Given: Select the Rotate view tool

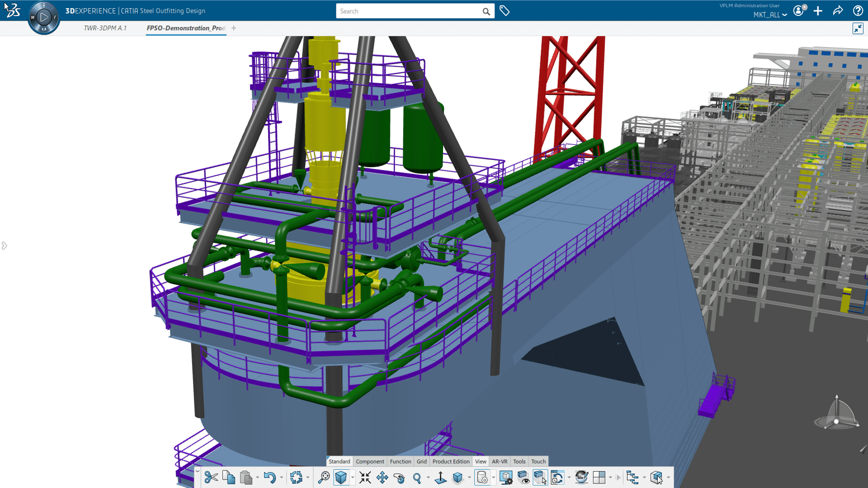Looking at the screenshot, I should (399, 478).
